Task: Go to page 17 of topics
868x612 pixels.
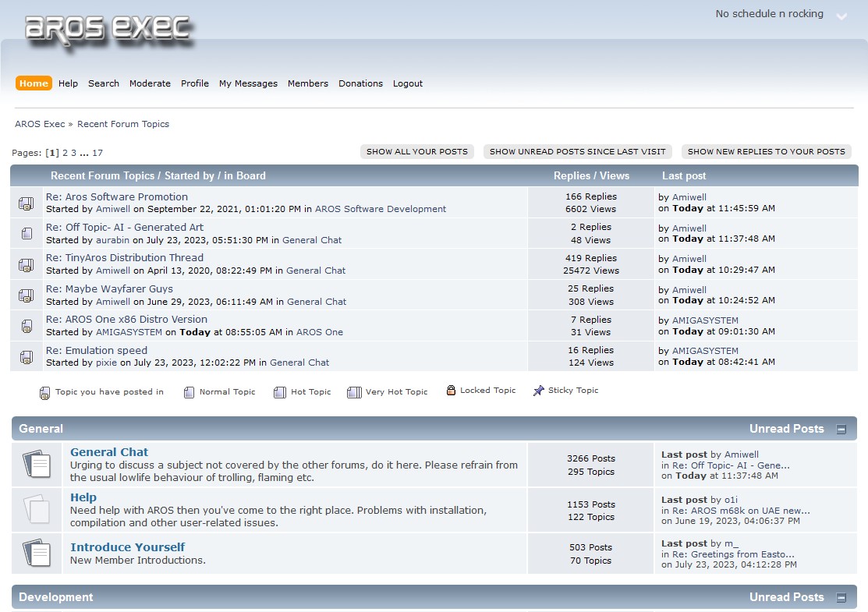Action: (x=97, y=153)
